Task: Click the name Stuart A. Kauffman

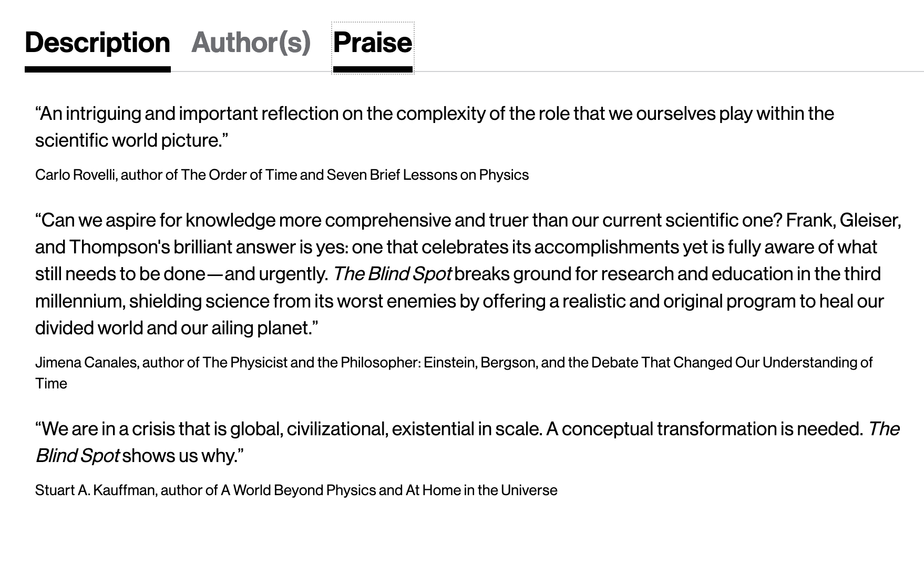Action: 95,490
